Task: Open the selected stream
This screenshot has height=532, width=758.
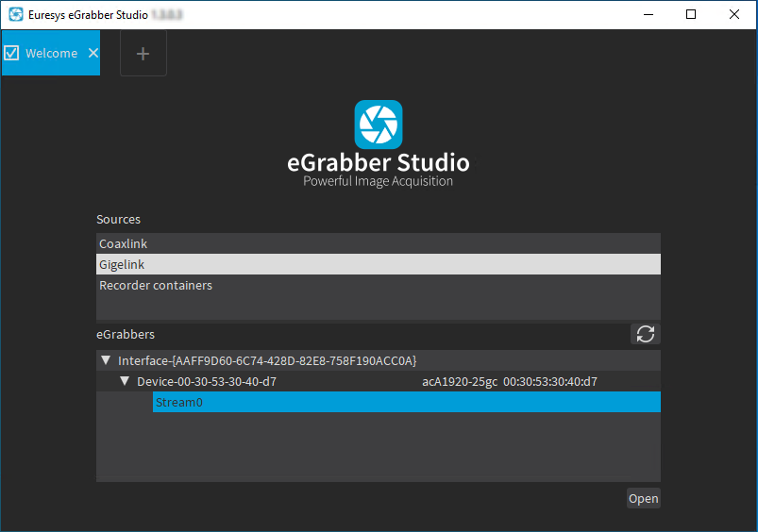Action: pyautogui.click(x=644, y=498)
